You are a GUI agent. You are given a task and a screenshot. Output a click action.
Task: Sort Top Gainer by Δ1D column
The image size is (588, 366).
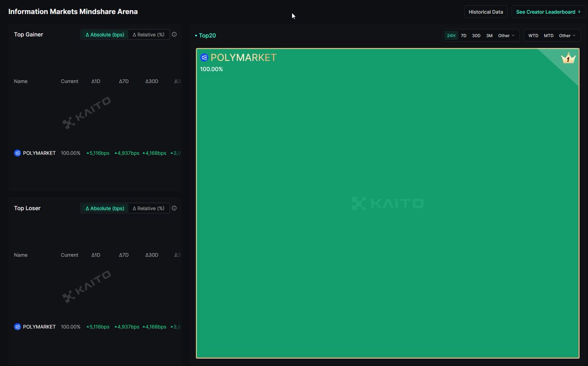tap(96, 81)
